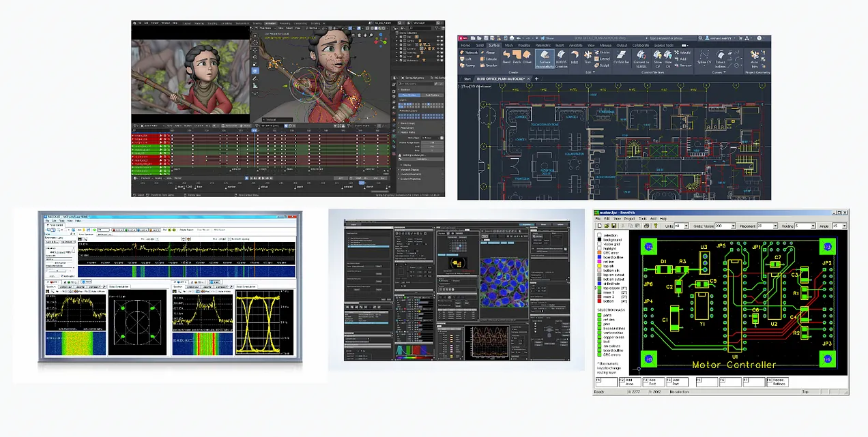868x437 pixels.
Task: Select the Revolve tool in AutoCAD ribbon
Action: pos(490,65)
